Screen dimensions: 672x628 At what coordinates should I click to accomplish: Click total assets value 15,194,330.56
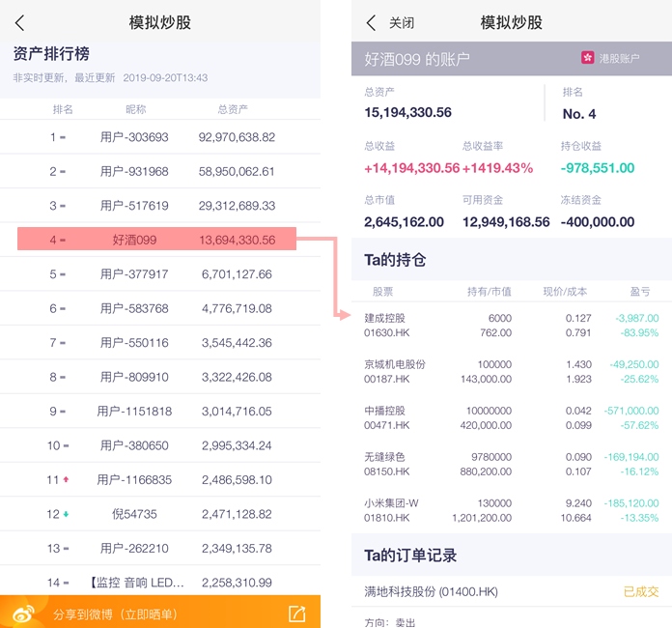(x=407, y=112)
